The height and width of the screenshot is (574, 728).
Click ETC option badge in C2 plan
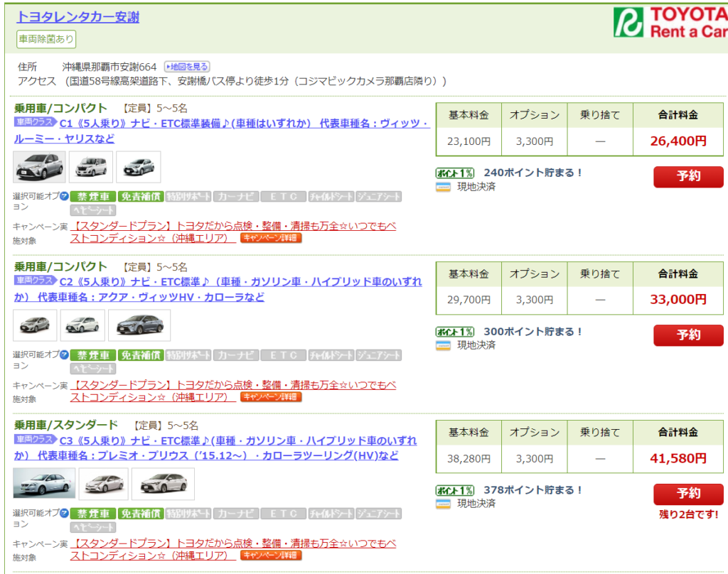[283, 355]
